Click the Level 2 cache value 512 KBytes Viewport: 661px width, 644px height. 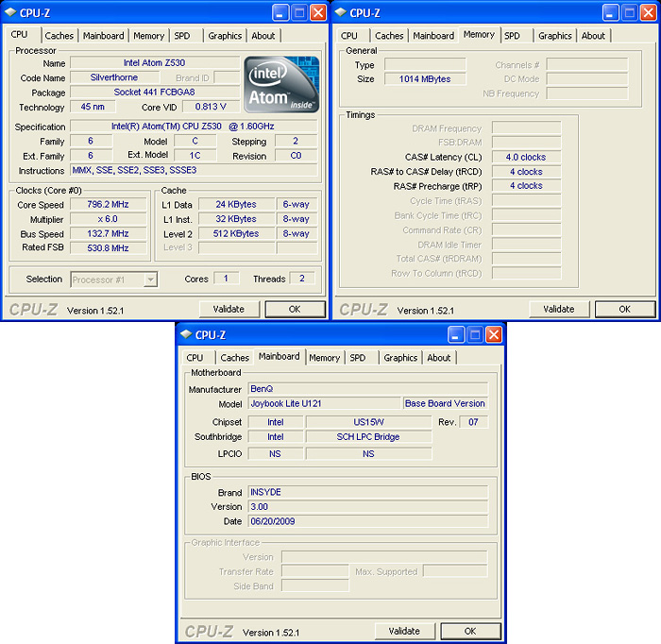point(236,233)
